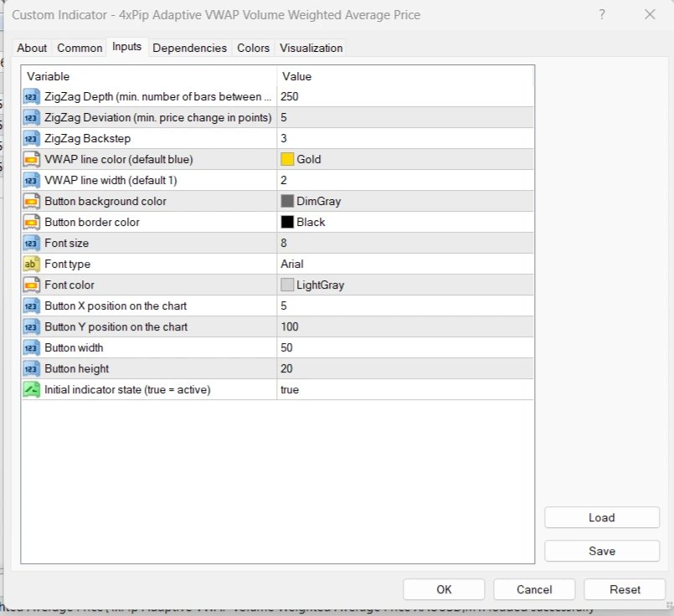Edit the ZigZag Depth value 250
Viewport: 674px width, 616px height.
coord(290,97)
